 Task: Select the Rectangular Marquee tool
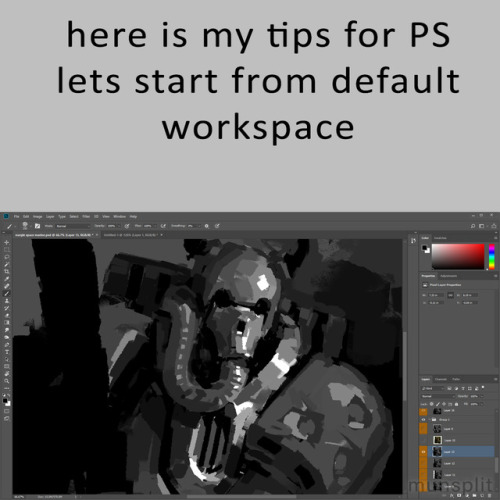click(x=6, y=249)
